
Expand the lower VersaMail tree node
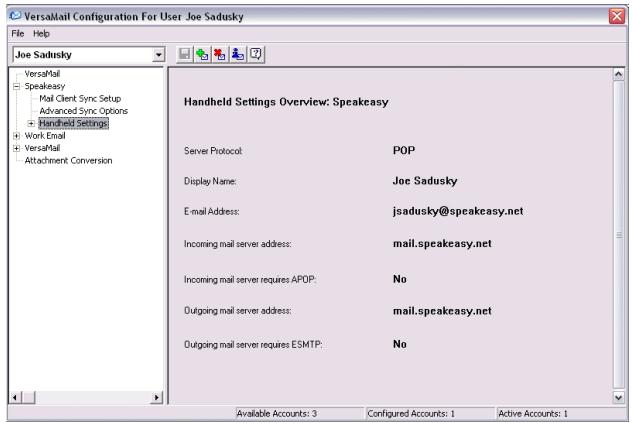(17, 148)
